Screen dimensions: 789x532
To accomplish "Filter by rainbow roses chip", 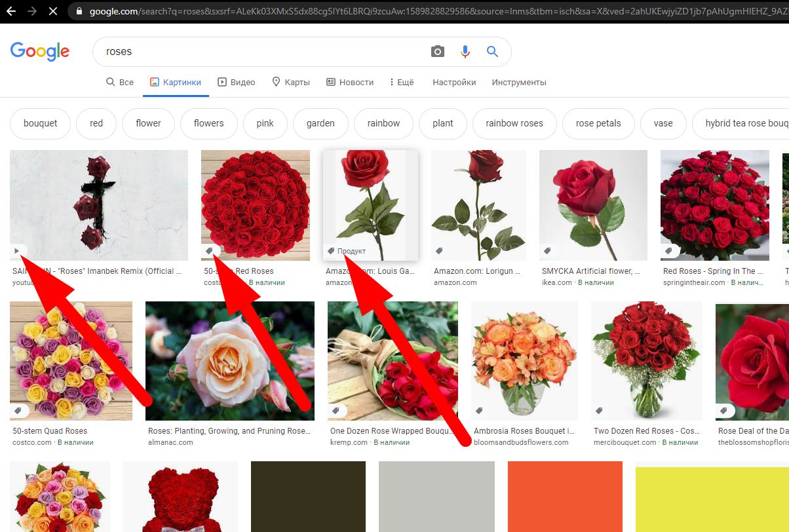I will click(x=514, y=123).
